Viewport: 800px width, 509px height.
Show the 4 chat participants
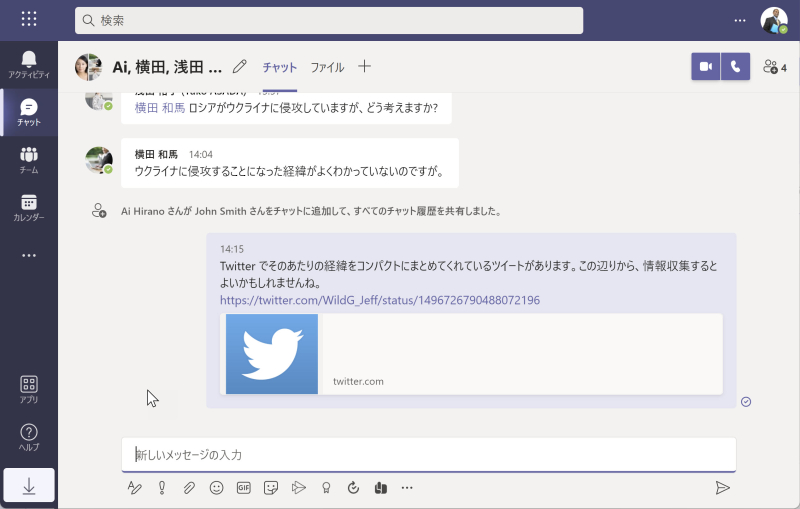click(x=774, y=67)
